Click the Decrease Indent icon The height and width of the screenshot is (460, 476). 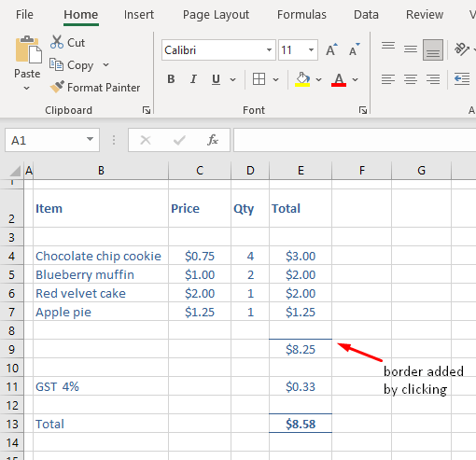[x=462, y=79]
